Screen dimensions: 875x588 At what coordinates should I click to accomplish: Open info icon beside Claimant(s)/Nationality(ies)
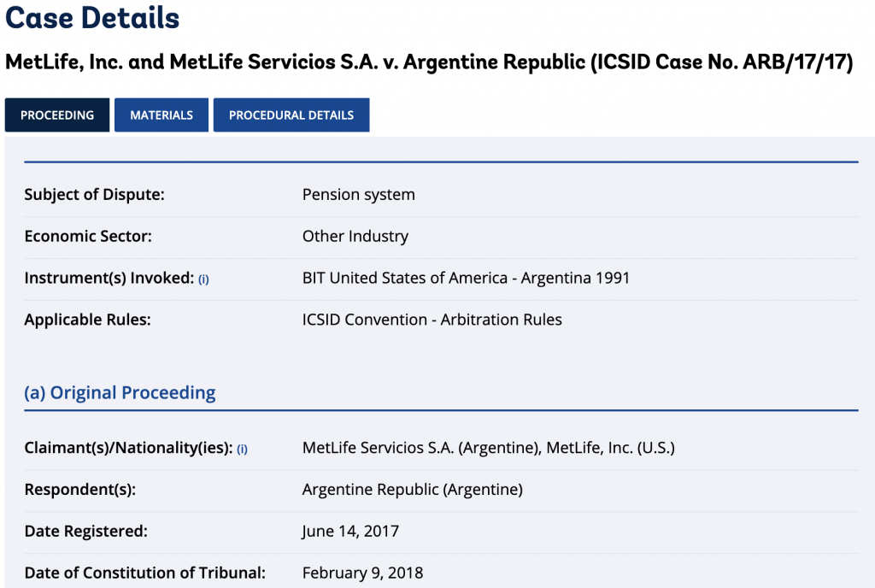242,449
